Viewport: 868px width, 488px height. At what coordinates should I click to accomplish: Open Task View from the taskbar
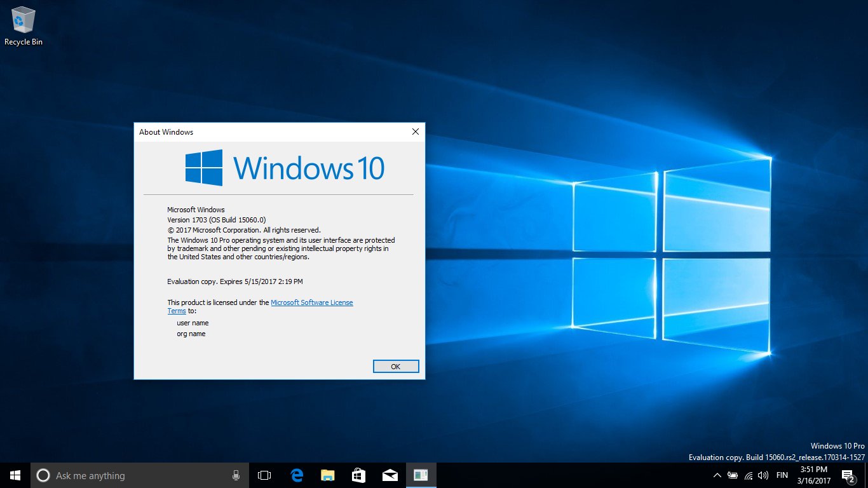pos(264,475)
